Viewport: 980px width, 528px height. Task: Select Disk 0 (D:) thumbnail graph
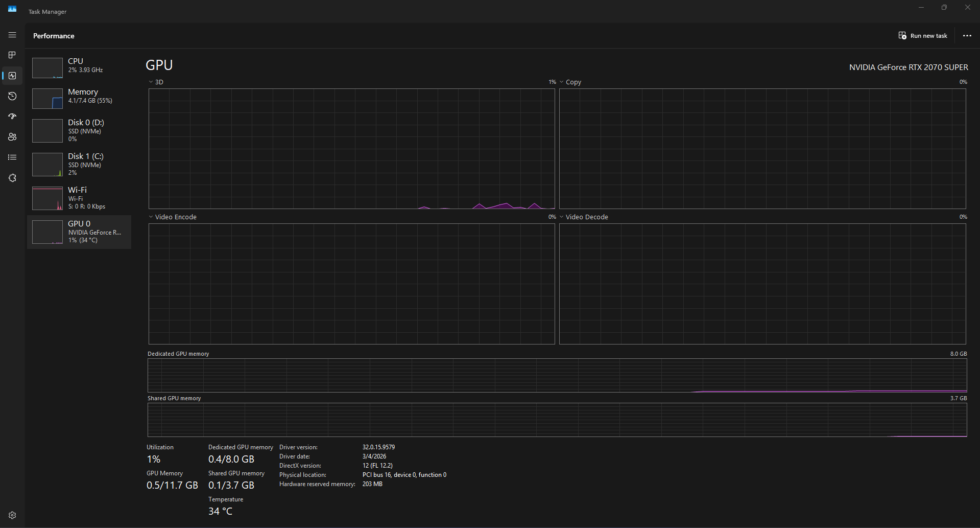tap(47, 131)
